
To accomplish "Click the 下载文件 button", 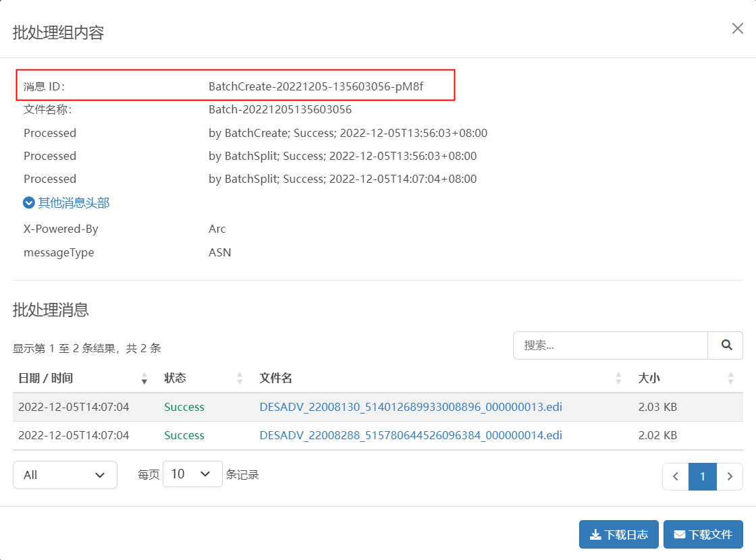I will coord(703,534).
